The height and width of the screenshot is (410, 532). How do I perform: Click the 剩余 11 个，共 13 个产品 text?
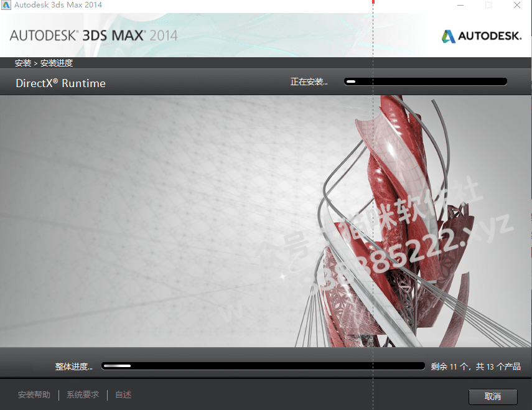click(475, 366)
